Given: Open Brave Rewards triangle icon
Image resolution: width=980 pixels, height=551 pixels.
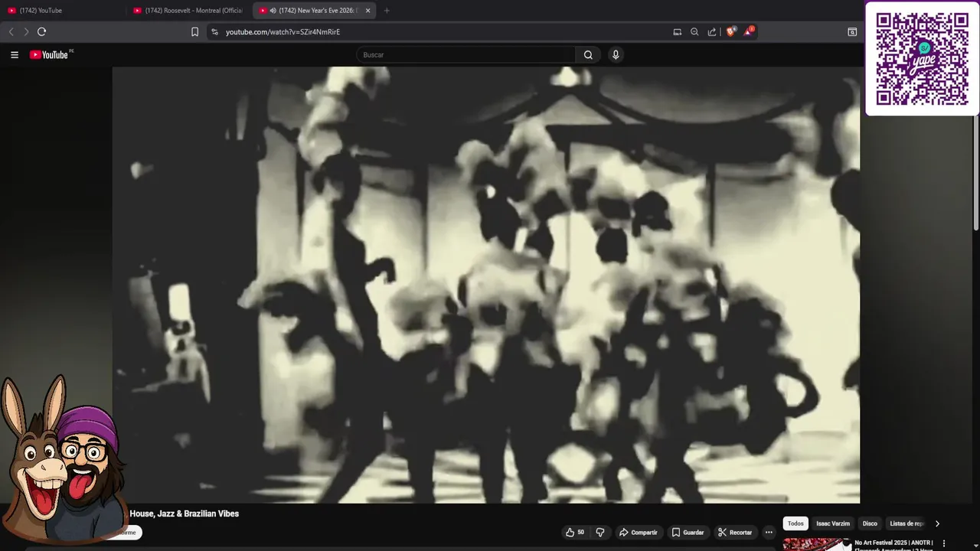Looking at the screenshot, I should point(749,31).
